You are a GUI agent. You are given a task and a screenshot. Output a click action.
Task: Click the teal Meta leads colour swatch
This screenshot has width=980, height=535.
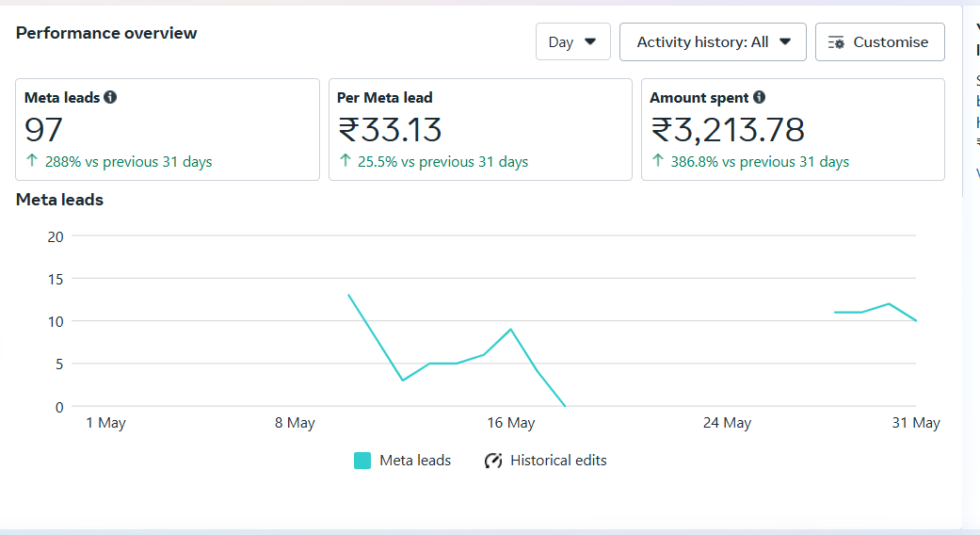click(x=362, y=461)
